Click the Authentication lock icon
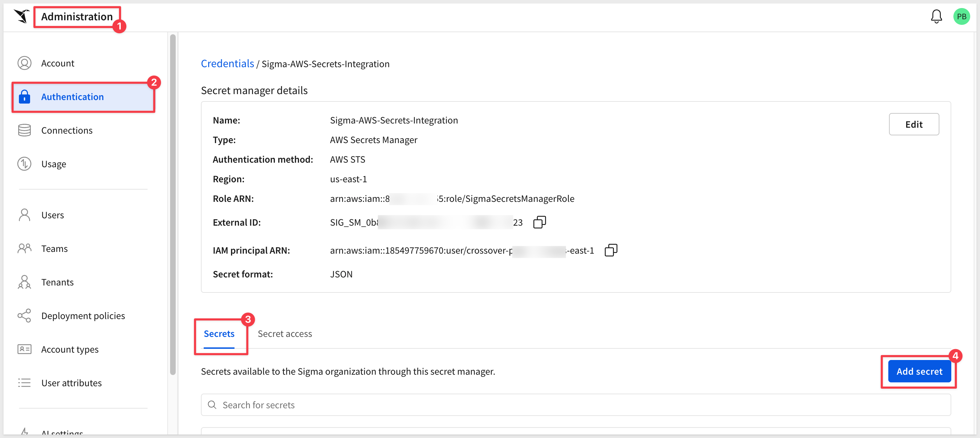Viewport: 980px width, 438px height. (x=24, y=97)
